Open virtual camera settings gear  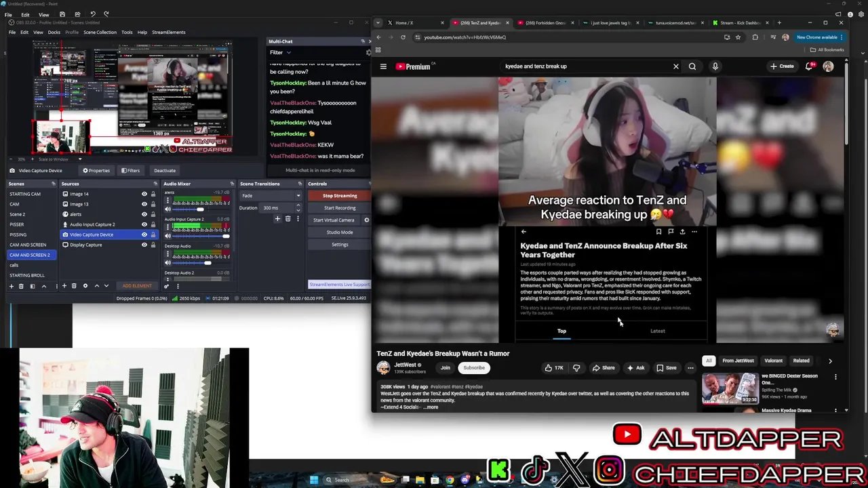pyautogui.click(x=367, y=220)
